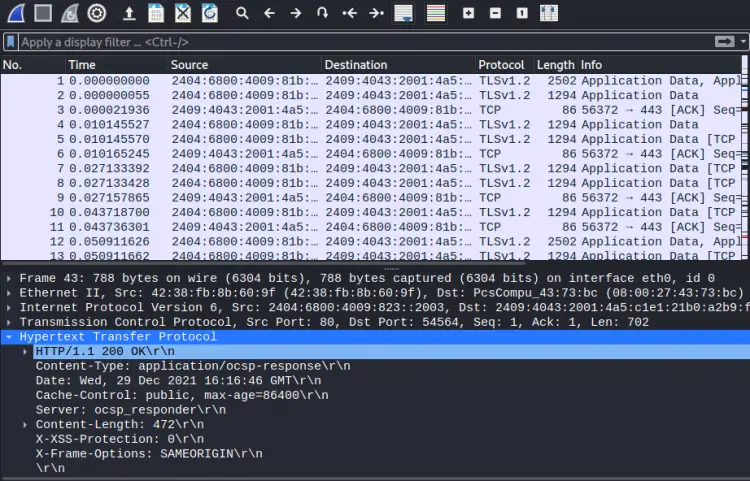Select the Server: ocsp_responder line
The image size is (750, 481).
(x=131, y=410)
